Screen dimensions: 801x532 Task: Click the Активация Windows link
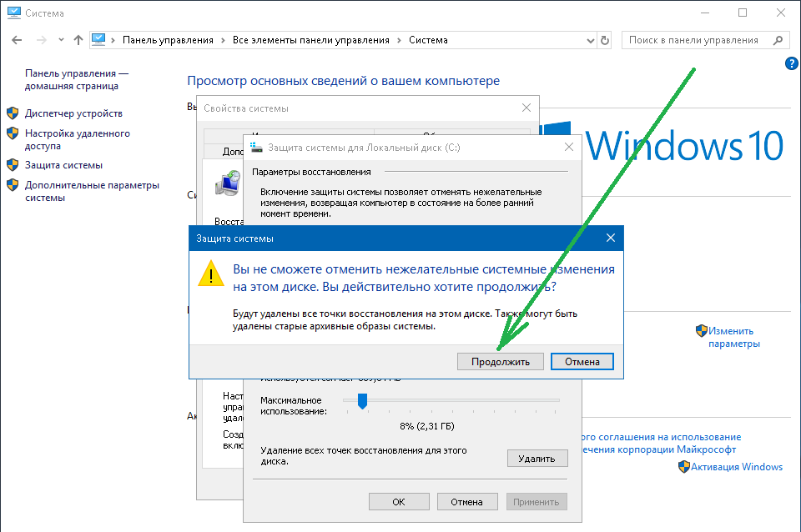737,467
